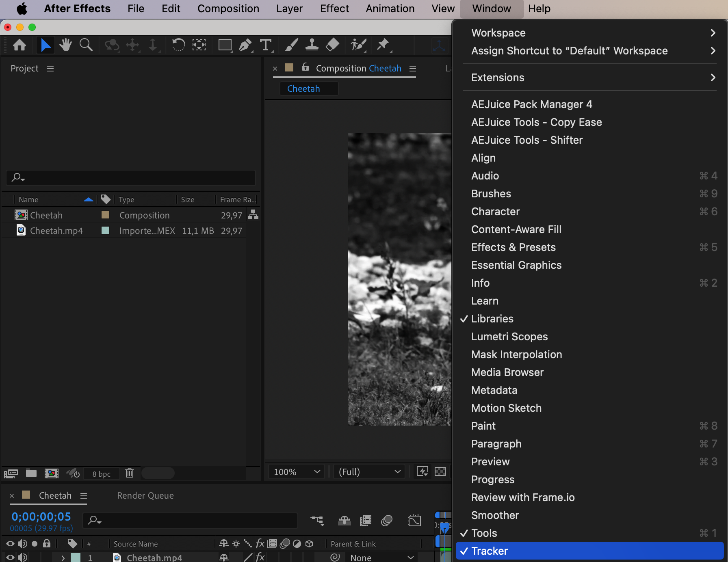Choose the Type text tool
This screenshot has width=728, height=562.
pos(266,45)
